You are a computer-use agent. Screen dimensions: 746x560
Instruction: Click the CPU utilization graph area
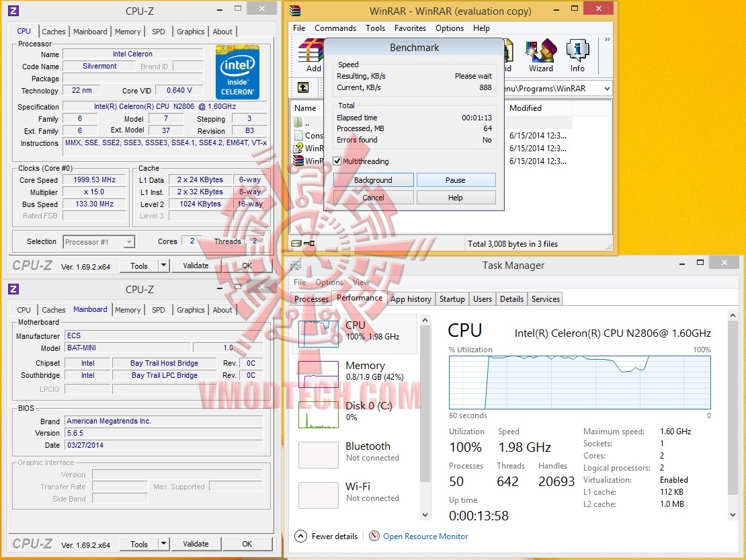click(x=579, y=382)
